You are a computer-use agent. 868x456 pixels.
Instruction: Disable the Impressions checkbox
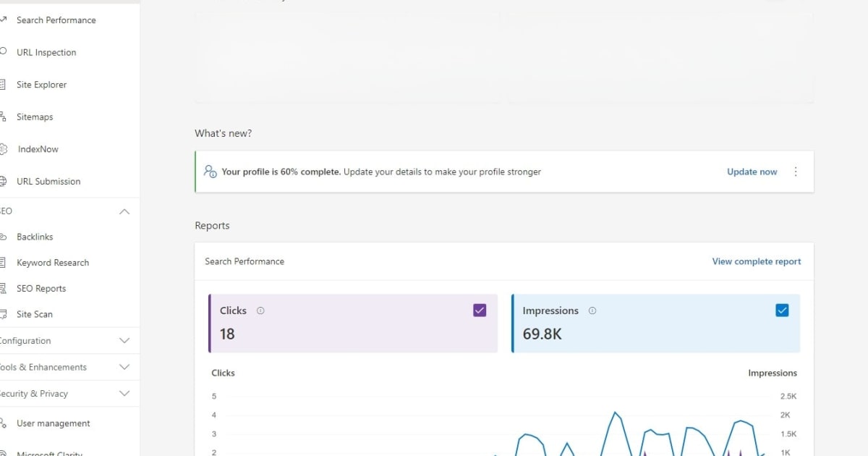point(782,310)
